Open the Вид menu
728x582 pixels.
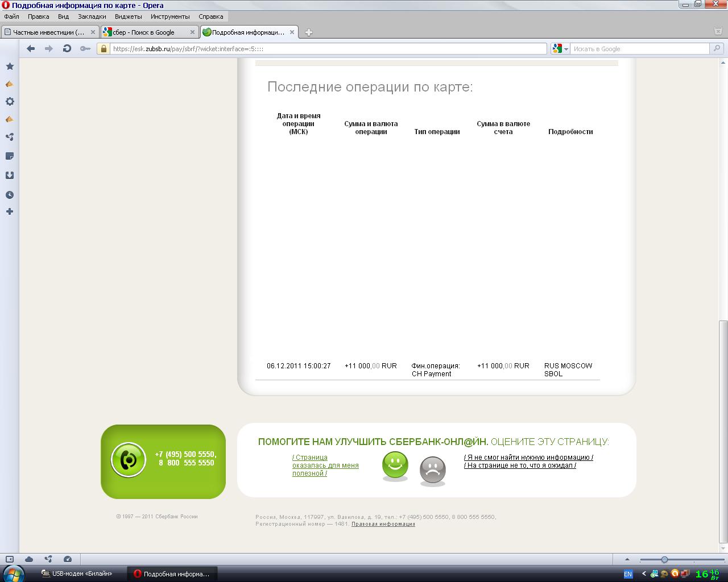tap(63, 16)
